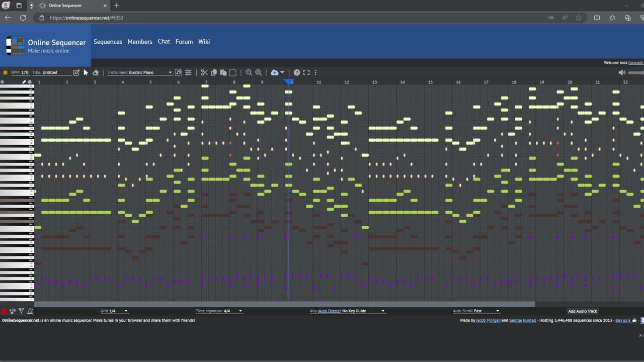The height and width of the screenshot is (362, 644).
Task: Toggle fullscreen mode for the sequencer
Action: 306,72
